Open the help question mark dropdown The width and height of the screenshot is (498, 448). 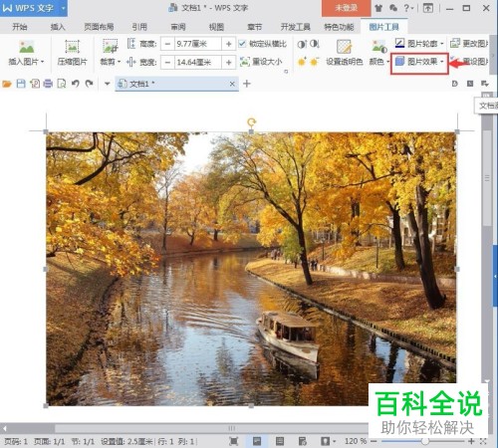[x=408, y=8]
